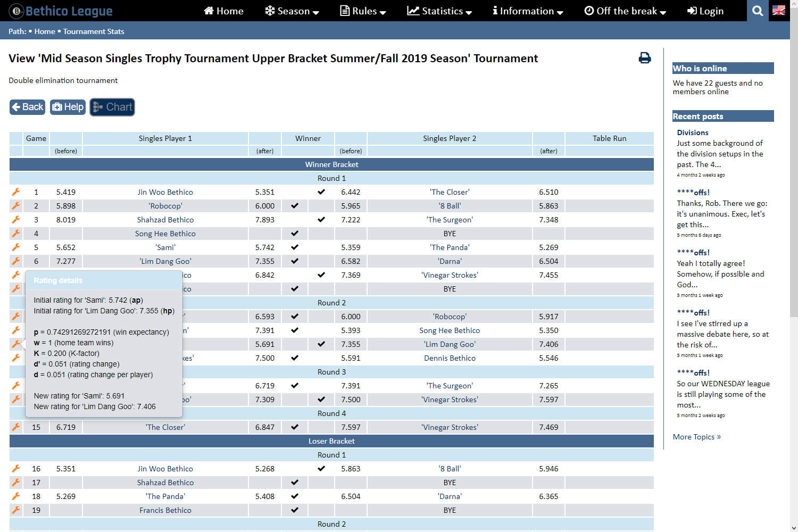
Task: Click the English language flag icon
Action: 779,11
